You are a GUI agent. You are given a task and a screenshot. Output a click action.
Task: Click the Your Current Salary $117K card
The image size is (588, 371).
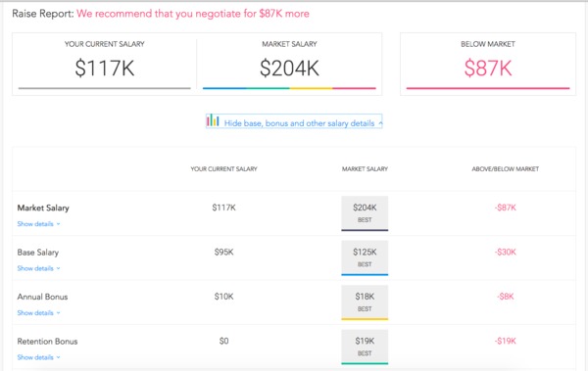pos(104,64)
